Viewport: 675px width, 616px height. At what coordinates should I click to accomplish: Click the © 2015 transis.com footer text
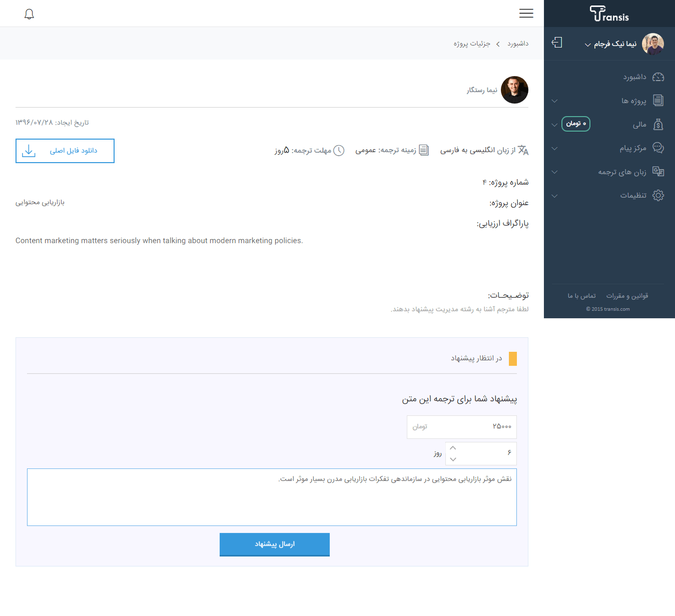(x=608, y=309)
